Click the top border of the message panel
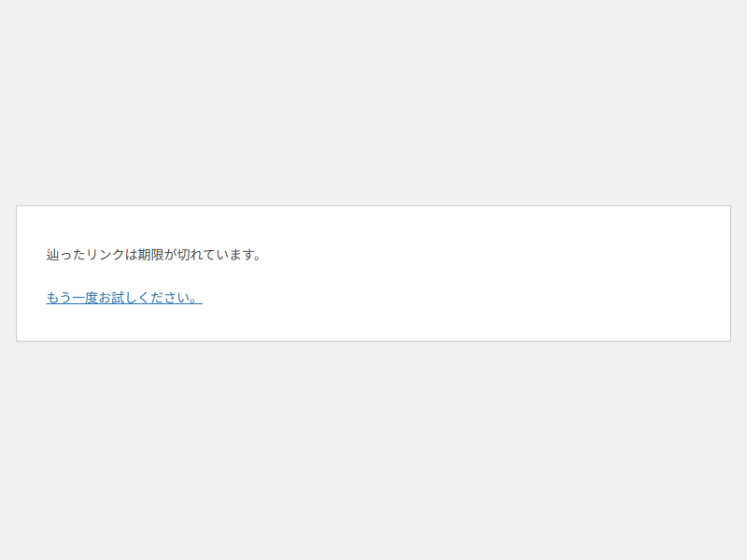 point(373,206)
